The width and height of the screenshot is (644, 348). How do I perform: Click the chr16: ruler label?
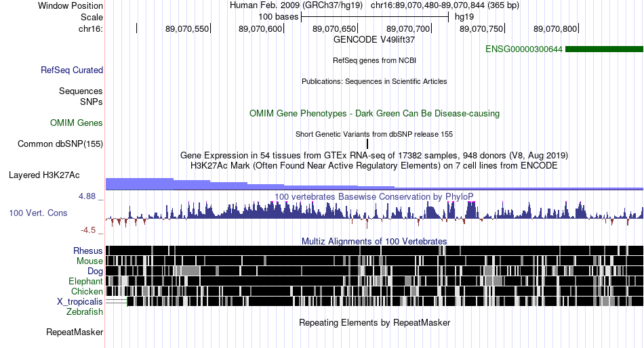coord(90,28)
